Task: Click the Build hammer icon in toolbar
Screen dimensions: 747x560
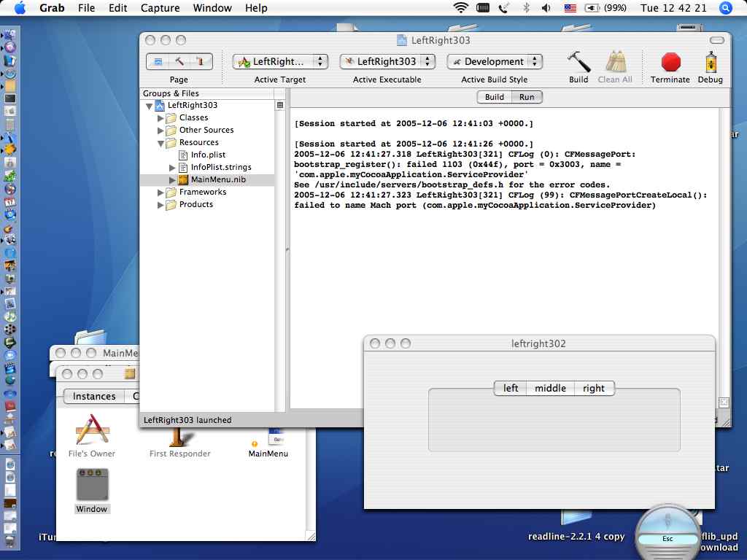Action: [578, 62]
